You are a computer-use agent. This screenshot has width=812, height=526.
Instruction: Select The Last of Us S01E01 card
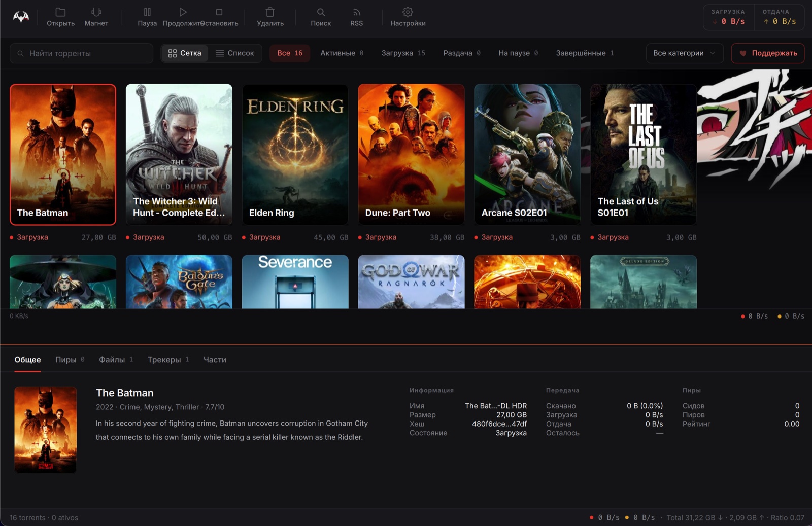pos(644,154)
